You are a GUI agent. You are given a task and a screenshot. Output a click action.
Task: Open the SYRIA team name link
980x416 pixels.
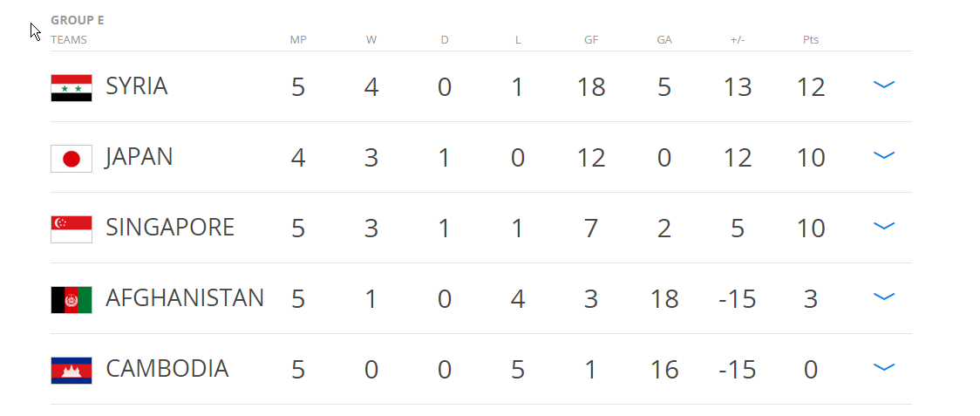coord(136,86)
